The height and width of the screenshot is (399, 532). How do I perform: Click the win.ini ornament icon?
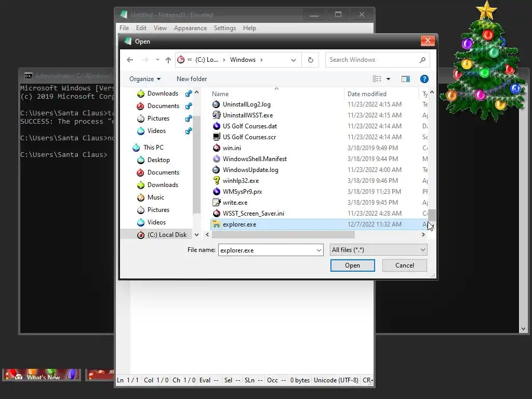point(216,148)
